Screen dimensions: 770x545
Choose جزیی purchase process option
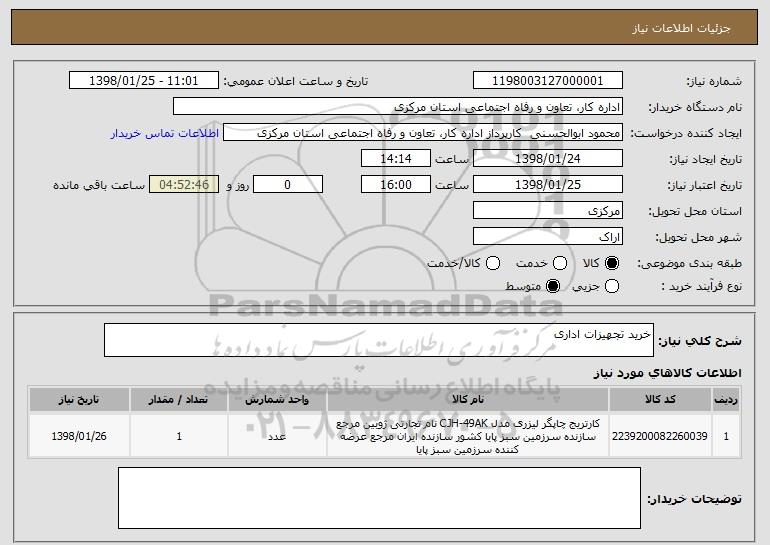click(x=612, y=286)
